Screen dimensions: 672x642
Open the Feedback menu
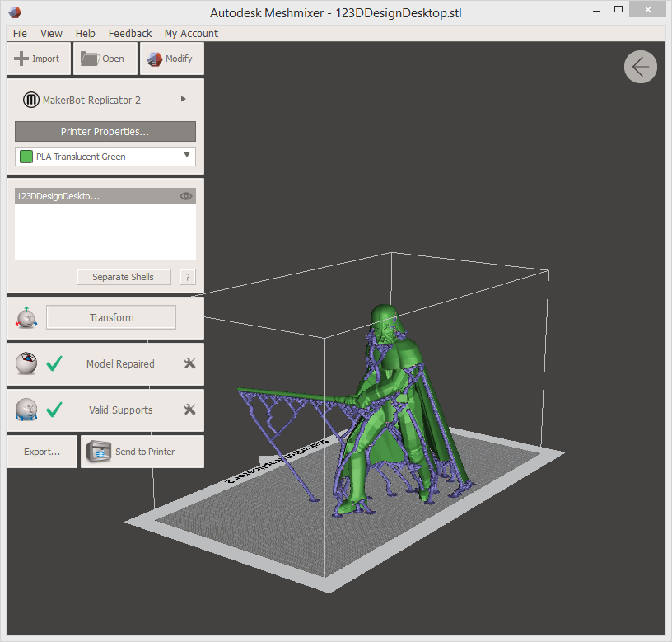[x=130, y=34]
